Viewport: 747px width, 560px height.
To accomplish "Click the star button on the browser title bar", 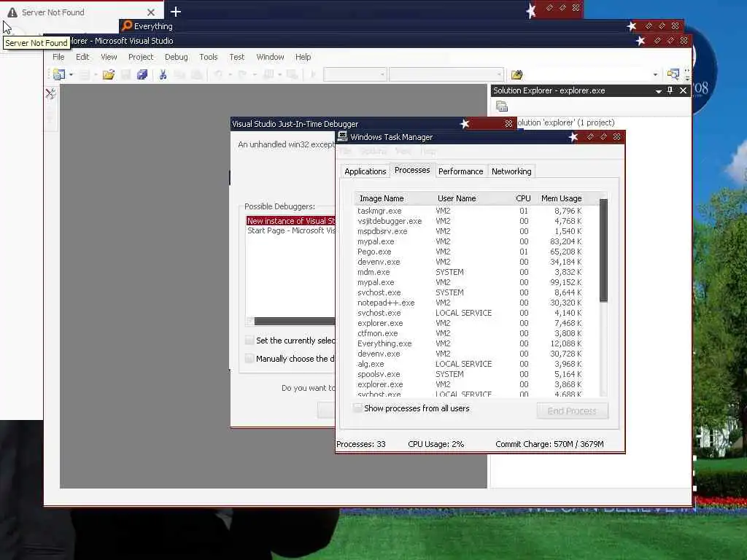I will [531, 10].
